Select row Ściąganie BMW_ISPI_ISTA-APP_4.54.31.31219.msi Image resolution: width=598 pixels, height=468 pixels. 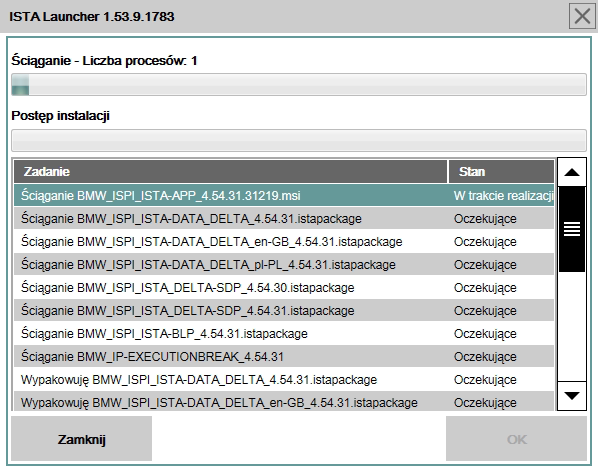pos(284,196)
